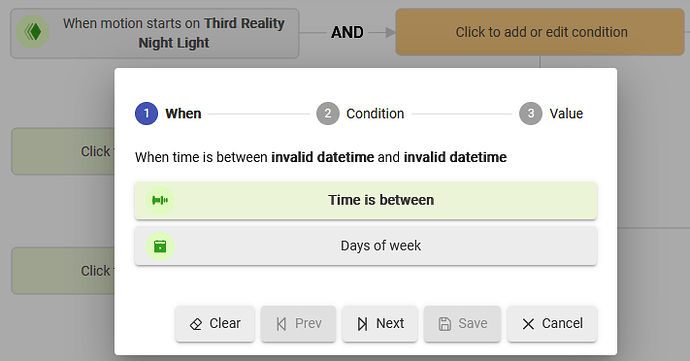The width and height of the screenshot is (690, 361).
Task: Click the upper green action block
Action: (x=63, y=151)
